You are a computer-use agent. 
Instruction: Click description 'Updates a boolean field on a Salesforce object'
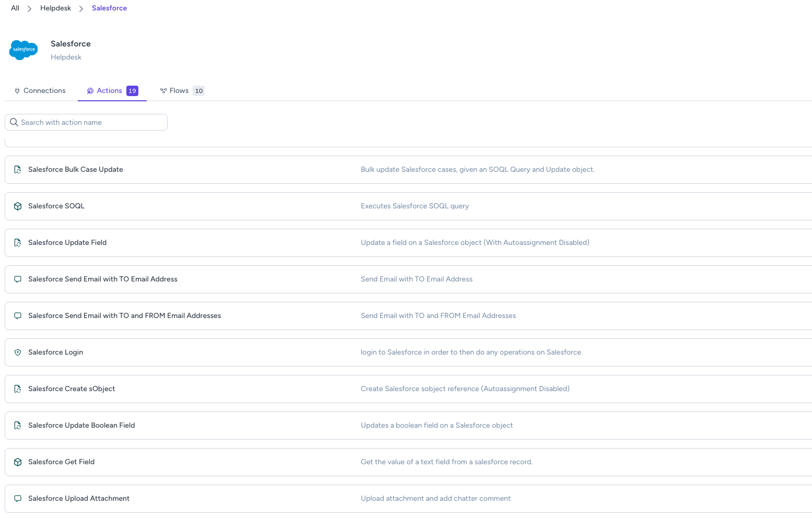tap(437, 426)
